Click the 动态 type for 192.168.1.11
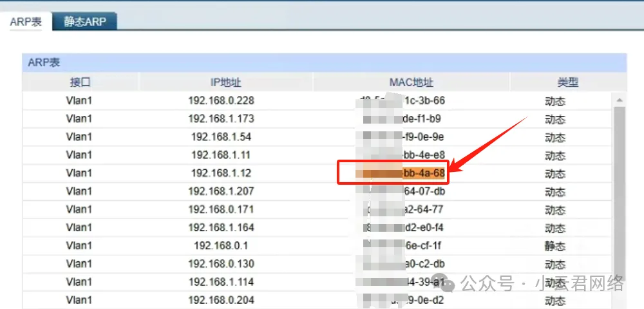 (x=554, y=156)
